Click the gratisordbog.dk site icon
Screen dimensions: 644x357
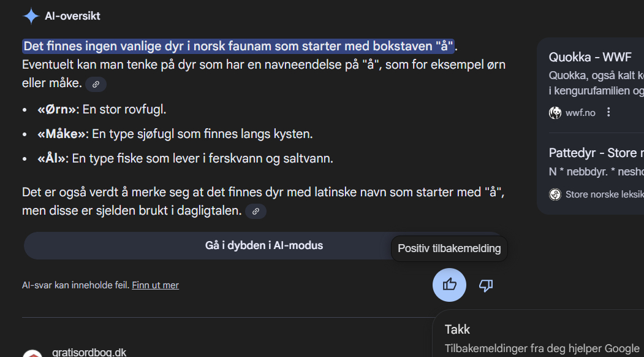pyautogui.click(x=32, y=354)
